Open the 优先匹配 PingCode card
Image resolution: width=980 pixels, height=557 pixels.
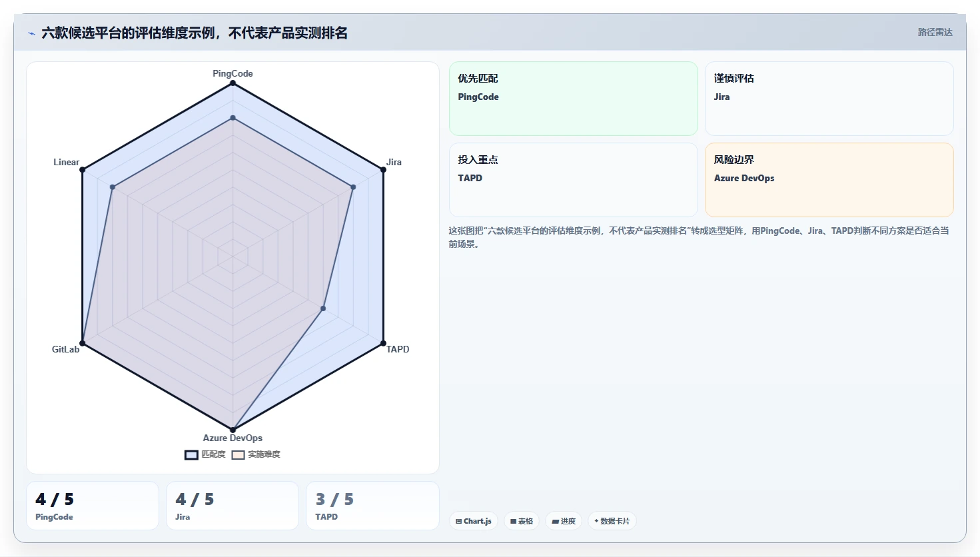(574, 99)
